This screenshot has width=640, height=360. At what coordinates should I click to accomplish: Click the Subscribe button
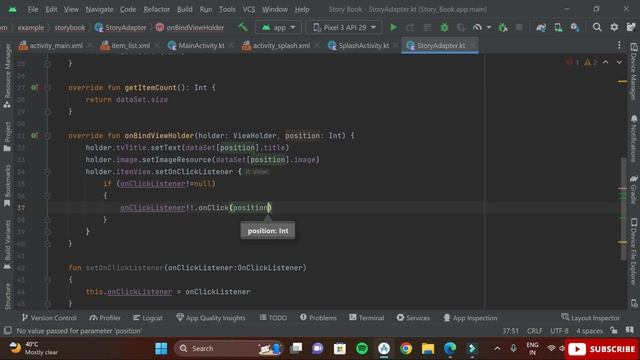tap(602, 349)
